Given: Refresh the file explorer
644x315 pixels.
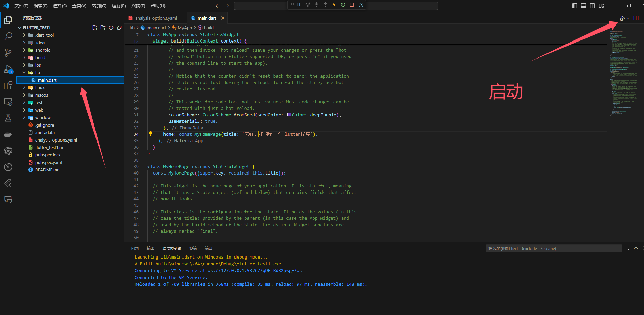Looking at the screenshot, I should point(111,28).
